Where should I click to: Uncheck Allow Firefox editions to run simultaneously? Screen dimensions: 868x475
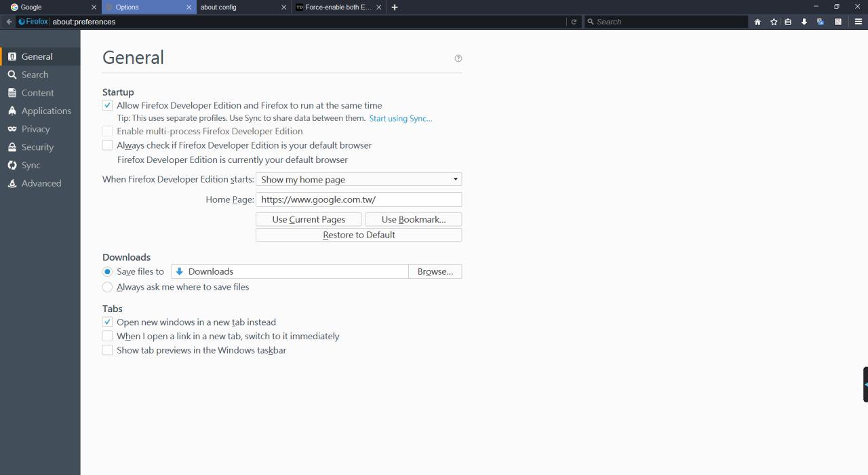point(107,105)
